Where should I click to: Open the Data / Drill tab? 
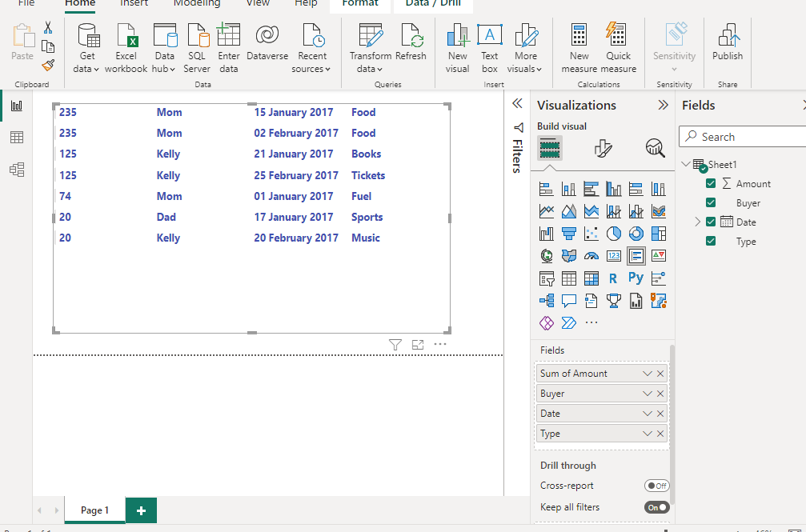click(433, 3)
